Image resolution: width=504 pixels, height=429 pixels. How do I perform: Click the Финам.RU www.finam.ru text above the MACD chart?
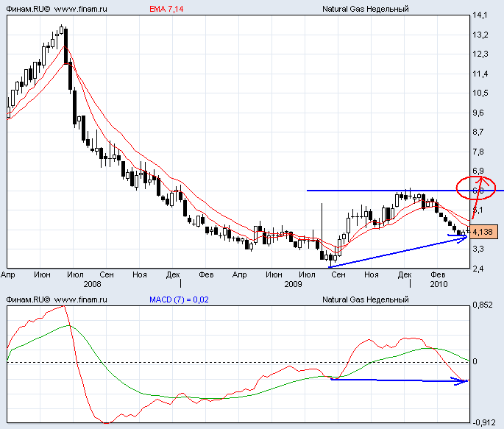(57, 299)
